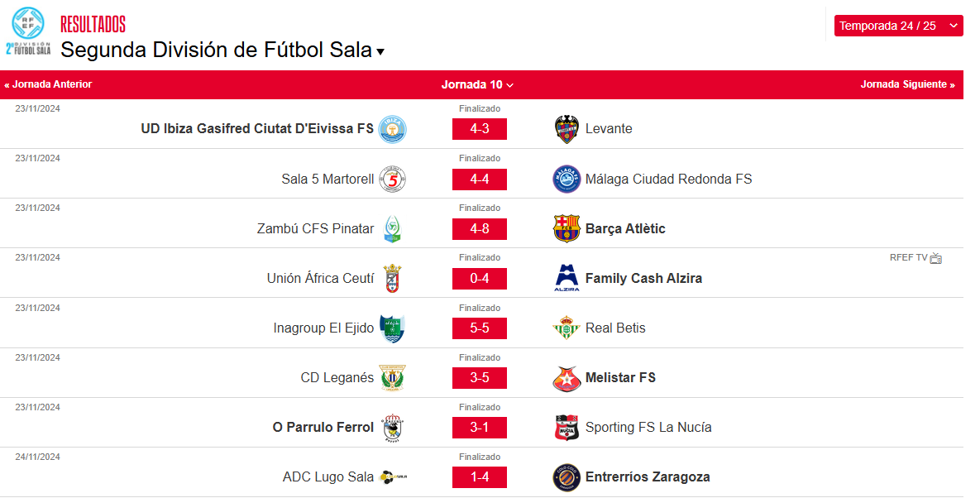The image size is (980, 498).
Task: Open the 4-8 Zambú vs Barça result
Action: [x=479, y=229]
